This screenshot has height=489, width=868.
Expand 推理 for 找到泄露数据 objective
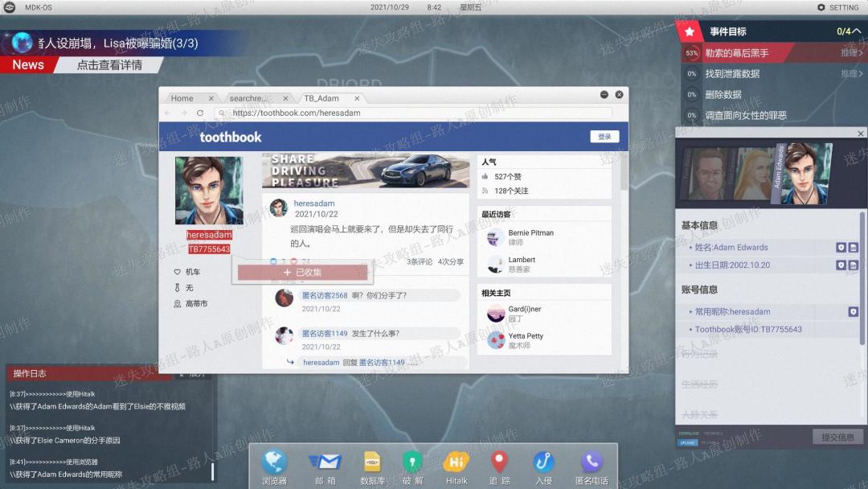851,74
